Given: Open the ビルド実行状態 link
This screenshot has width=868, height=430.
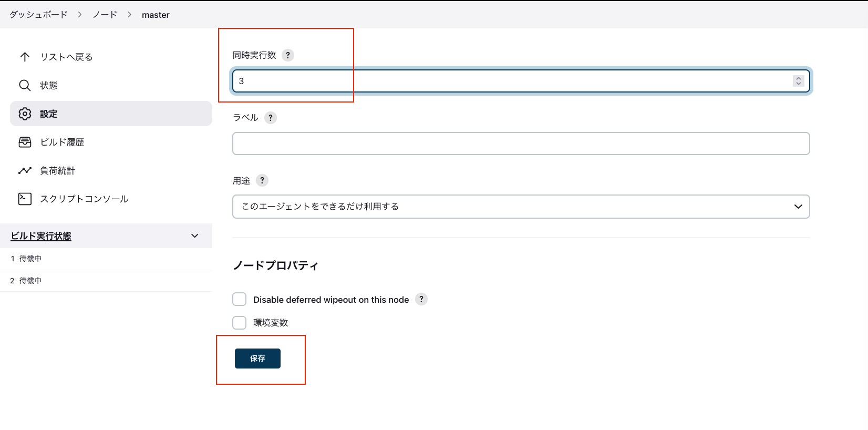Looking at the screenshot, I should 41,236.
